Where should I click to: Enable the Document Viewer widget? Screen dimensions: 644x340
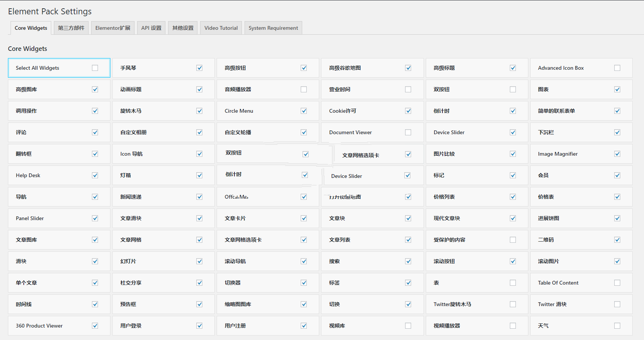pos(408,132)
